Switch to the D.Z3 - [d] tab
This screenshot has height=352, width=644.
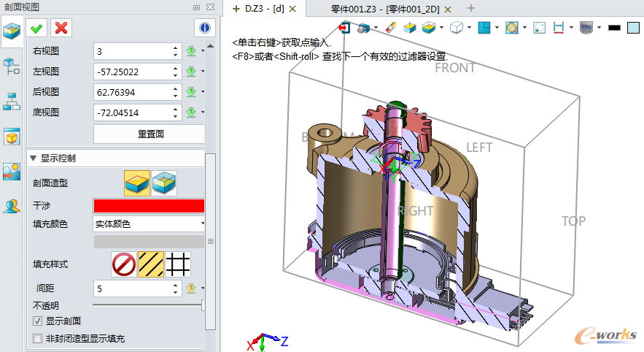(260, 9)
